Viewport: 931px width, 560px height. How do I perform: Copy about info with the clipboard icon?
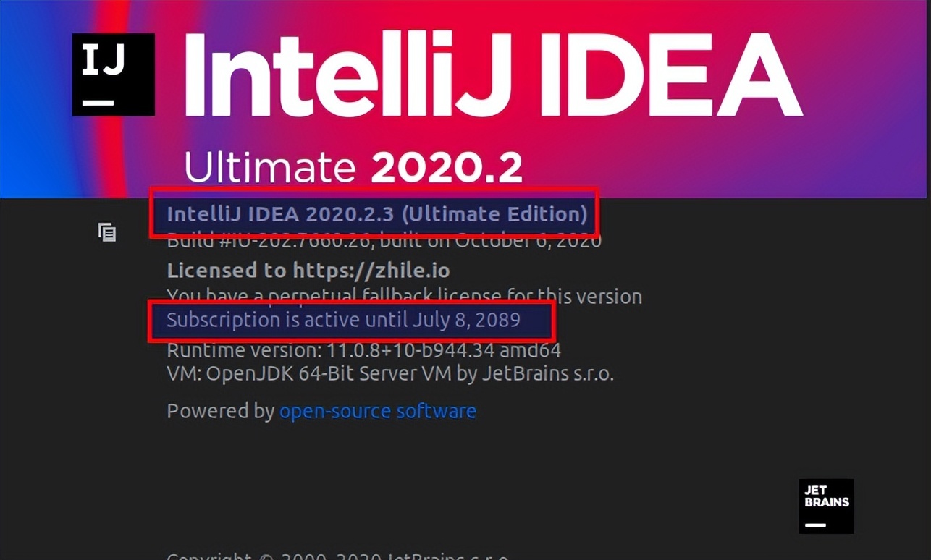tap(107, 232)
